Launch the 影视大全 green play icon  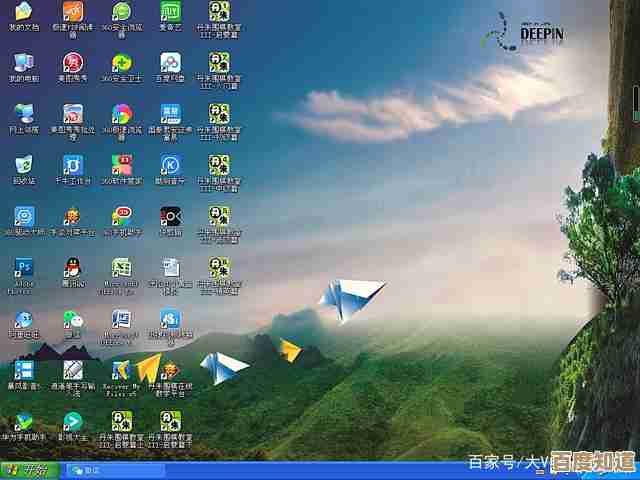click(x=72, y=421)
